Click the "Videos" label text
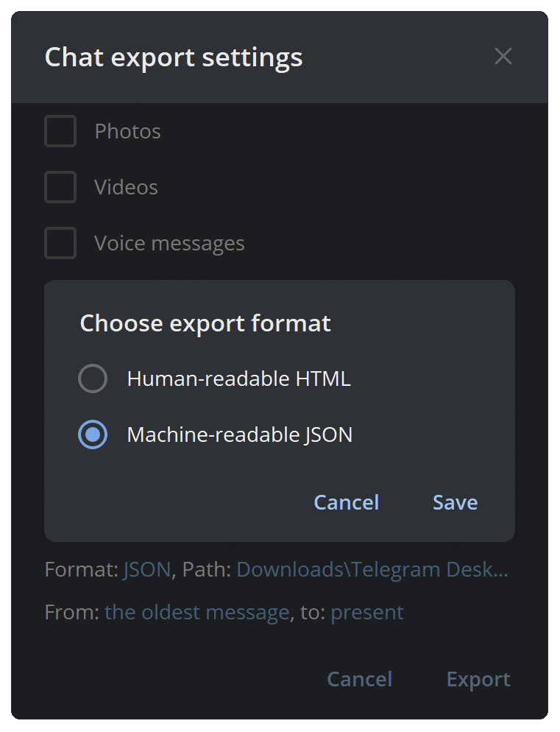The image size is (560, 732). 126,187
